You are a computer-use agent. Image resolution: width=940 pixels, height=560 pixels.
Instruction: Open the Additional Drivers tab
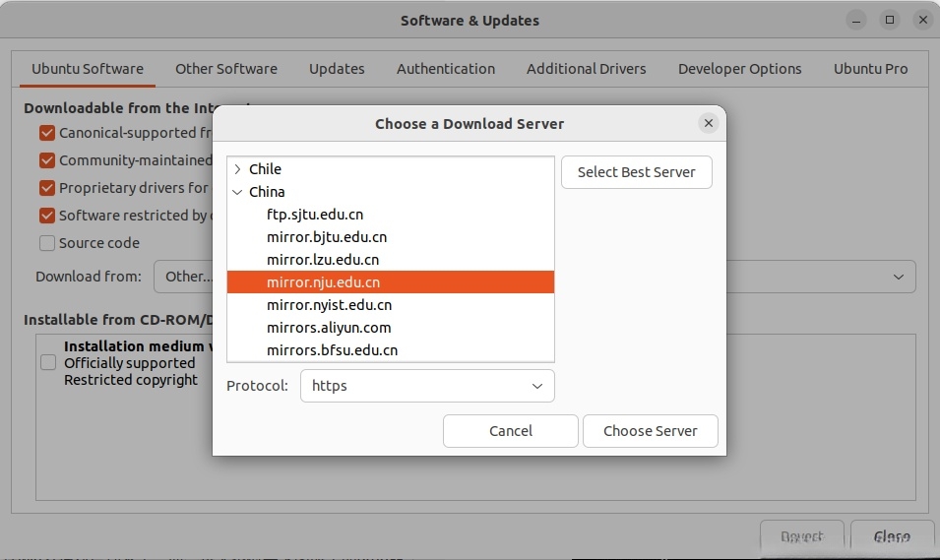click(586, 69)
